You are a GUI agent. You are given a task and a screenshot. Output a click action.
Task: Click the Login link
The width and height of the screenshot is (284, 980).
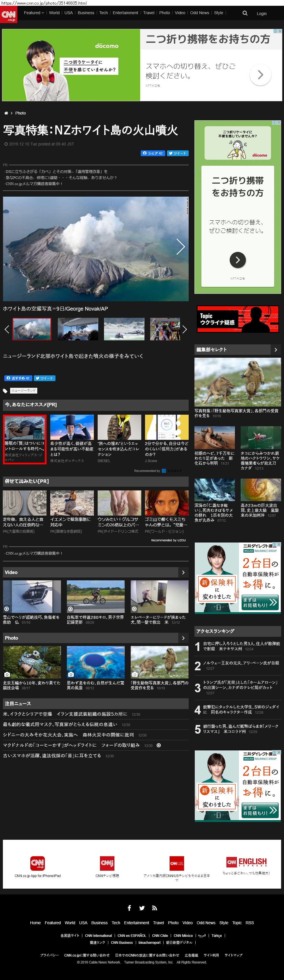tap(261, 14)
